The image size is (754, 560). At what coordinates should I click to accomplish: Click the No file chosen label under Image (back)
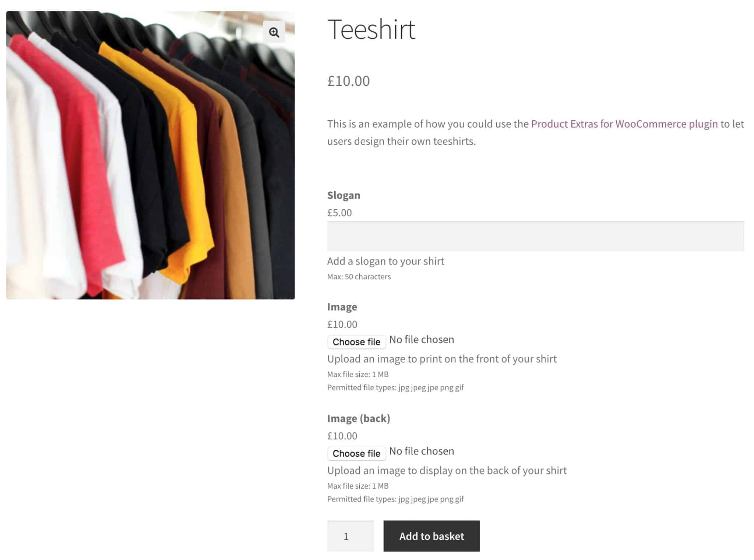click(x=421, y=451)
